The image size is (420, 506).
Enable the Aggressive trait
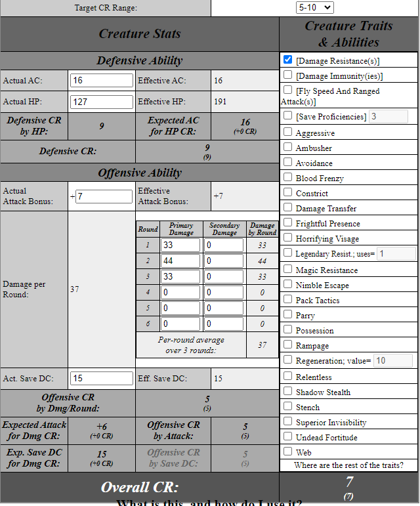click(x=287, y=132)
